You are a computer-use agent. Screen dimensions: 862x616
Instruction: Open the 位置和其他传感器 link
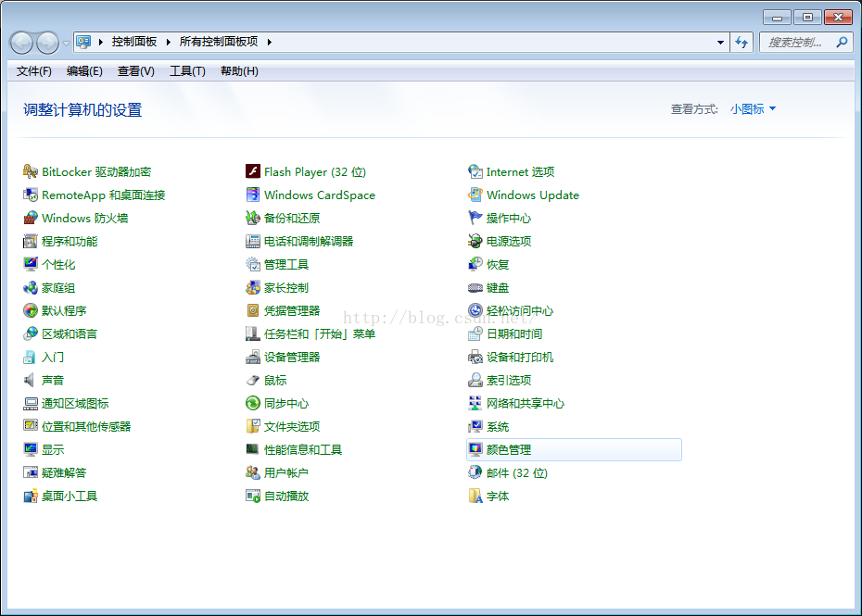click(86, 426)
